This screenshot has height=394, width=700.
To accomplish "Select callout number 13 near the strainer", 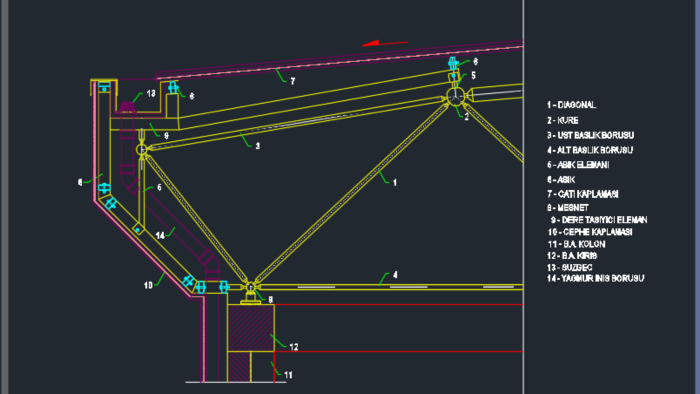I will [151, 94].
